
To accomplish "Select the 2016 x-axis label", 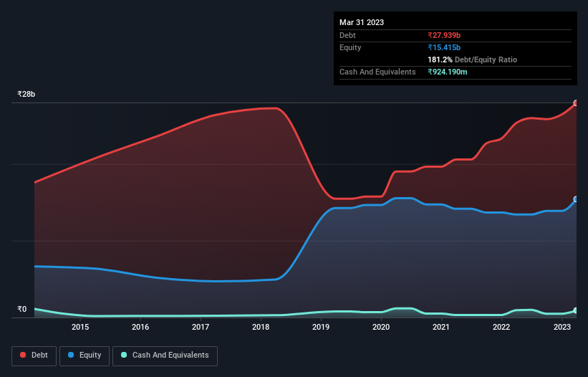I will [x=140, y=327].
